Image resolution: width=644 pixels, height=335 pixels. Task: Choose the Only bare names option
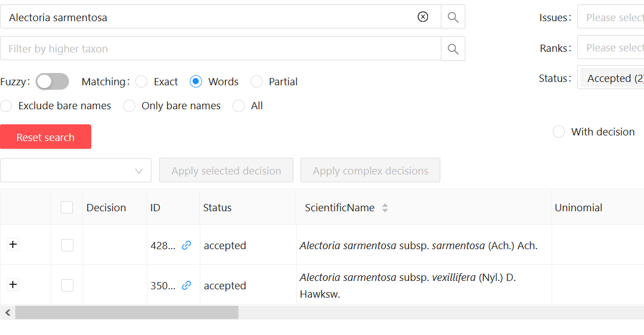pos(129,105)
